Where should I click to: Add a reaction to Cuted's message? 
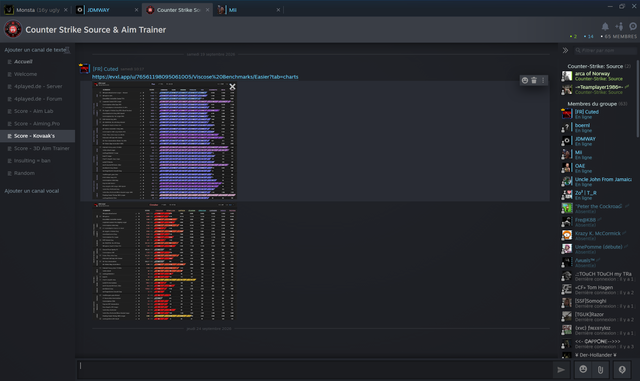coord(525,80)
